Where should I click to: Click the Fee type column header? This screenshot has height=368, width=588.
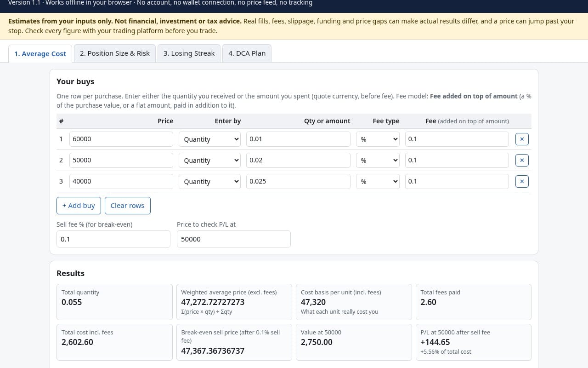386,121
